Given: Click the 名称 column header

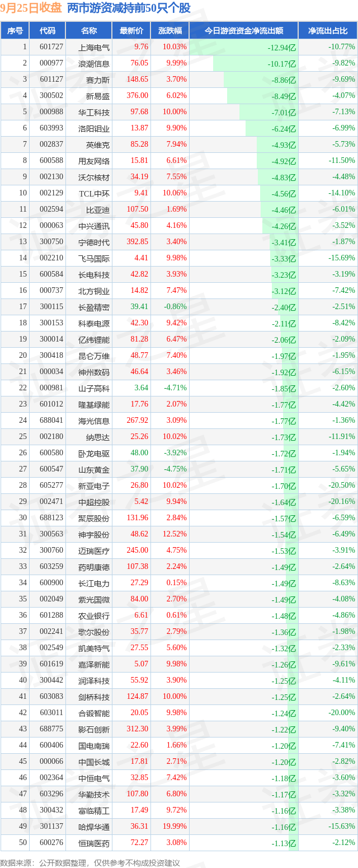Looking at the screenshot, I should tap(89, 31).
